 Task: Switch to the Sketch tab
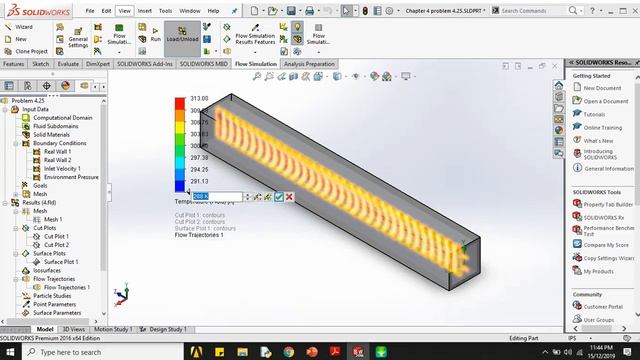point(40,64)
